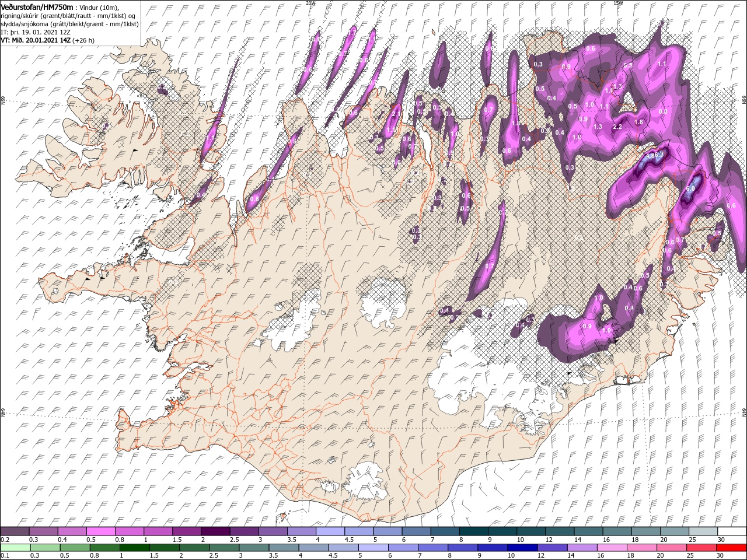Pick the lower legend swatch between 20 and 25
This screenshot has width=747, height=560.
coord(671,548)
